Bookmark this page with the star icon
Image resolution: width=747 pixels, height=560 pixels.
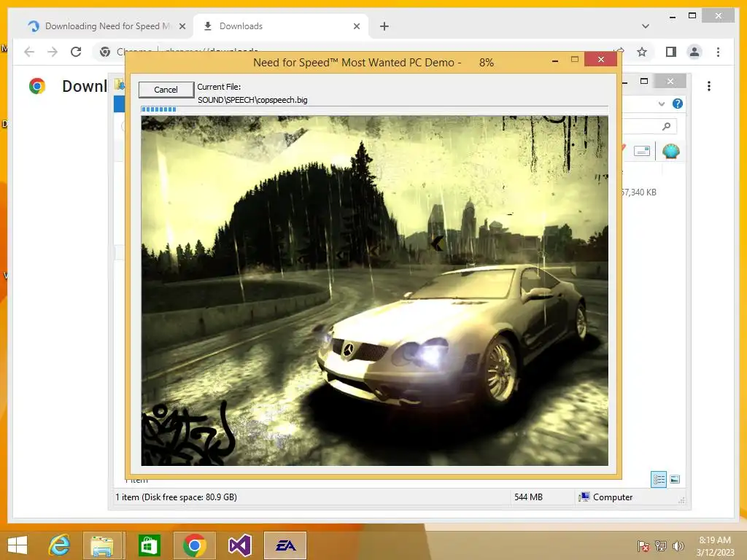click(x=642, y=52)
